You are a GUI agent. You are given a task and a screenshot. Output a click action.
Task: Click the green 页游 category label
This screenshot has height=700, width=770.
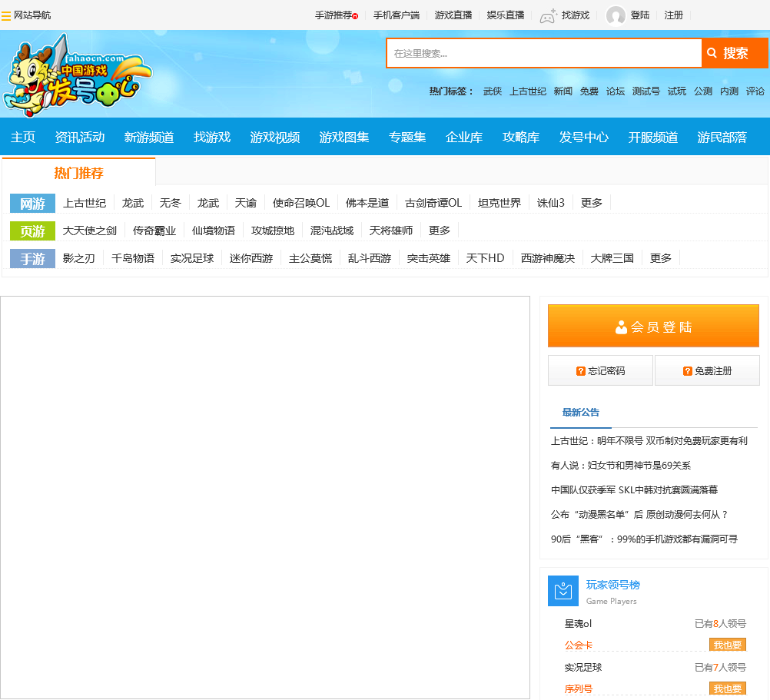[32, 231]
